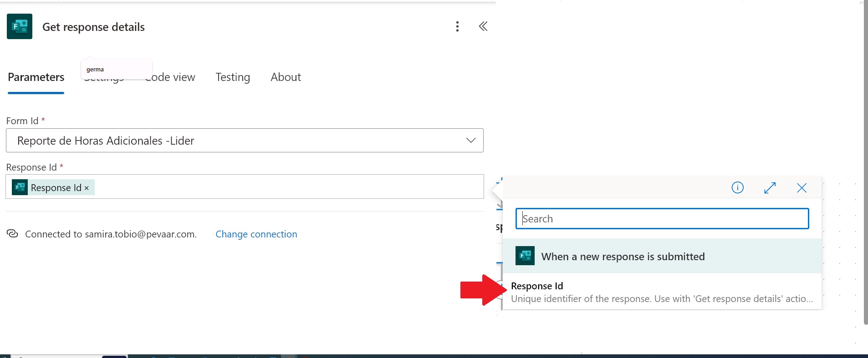Select the About tab
Image resolution: width=868 pixels, height=358 pixels.
[x=286, y=77]
